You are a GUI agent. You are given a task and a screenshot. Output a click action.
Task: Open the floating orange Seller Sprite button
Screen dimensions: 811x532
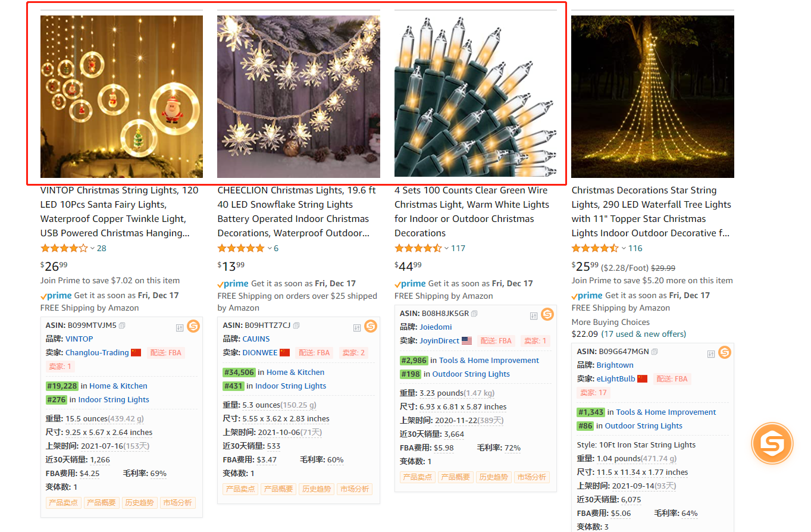click(772, 444)
